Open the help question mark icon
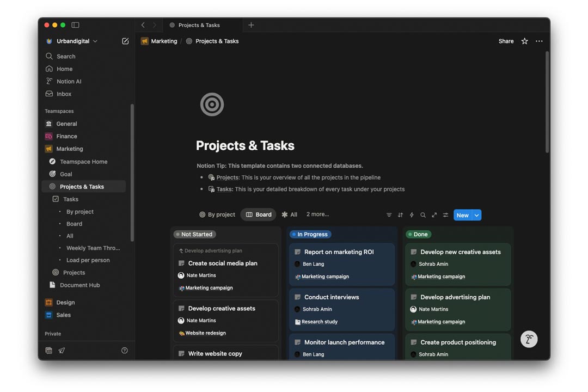 click(124, 351)
